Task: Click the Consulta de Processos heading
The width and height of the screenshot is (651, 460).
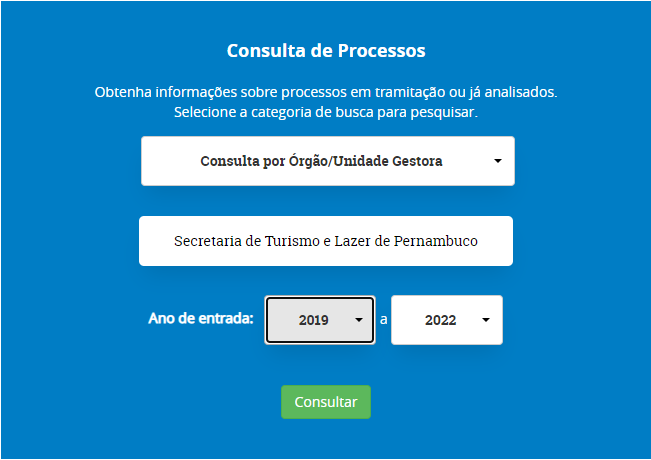Action: tap(326, 51)
